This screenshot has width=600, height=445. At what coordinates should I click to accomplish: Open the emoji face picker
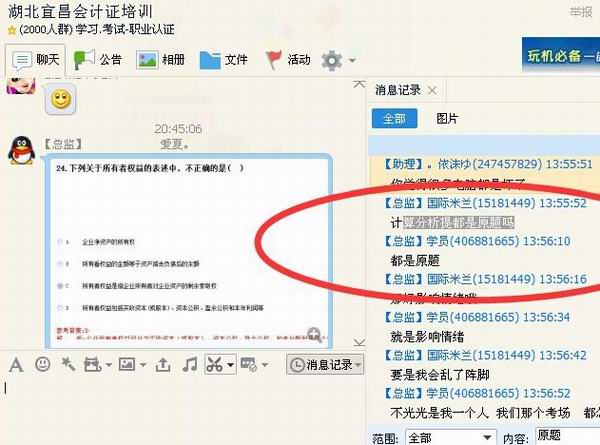42,364
